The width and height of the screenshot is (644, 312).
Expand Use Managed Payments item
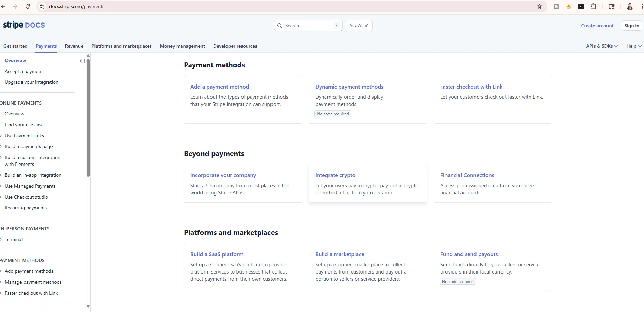(30, 186)
